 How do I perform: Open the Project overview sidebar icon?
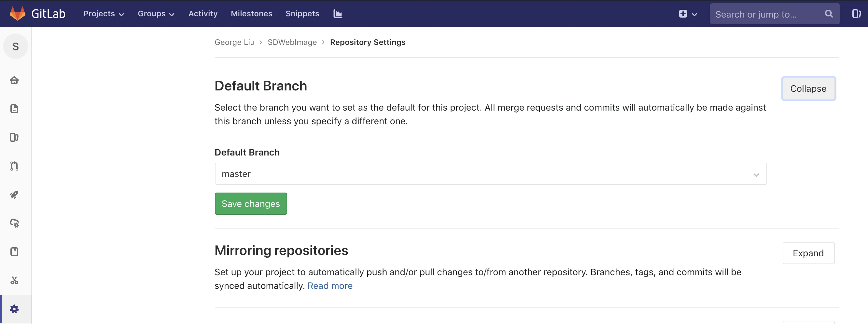(15, 80)
